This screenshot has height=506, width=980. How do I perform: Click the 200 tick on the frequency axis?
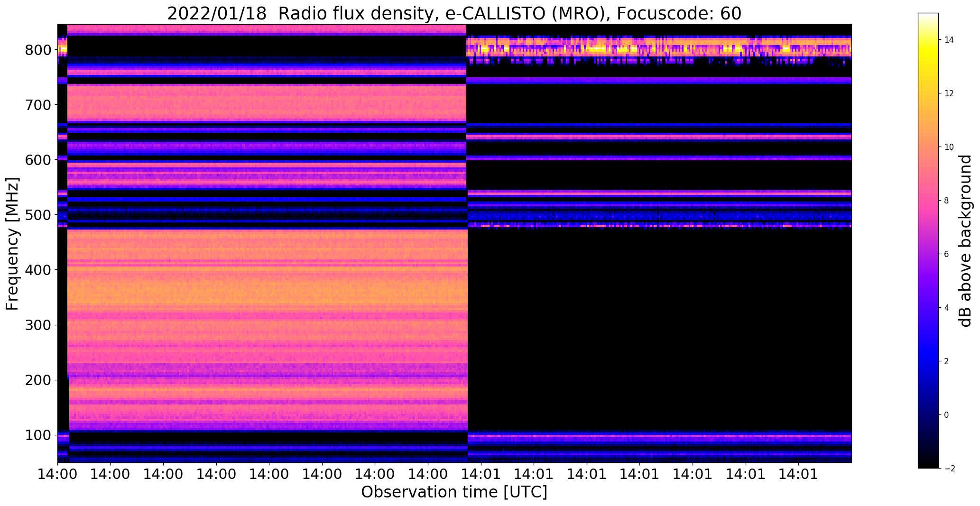coord(38,380)
